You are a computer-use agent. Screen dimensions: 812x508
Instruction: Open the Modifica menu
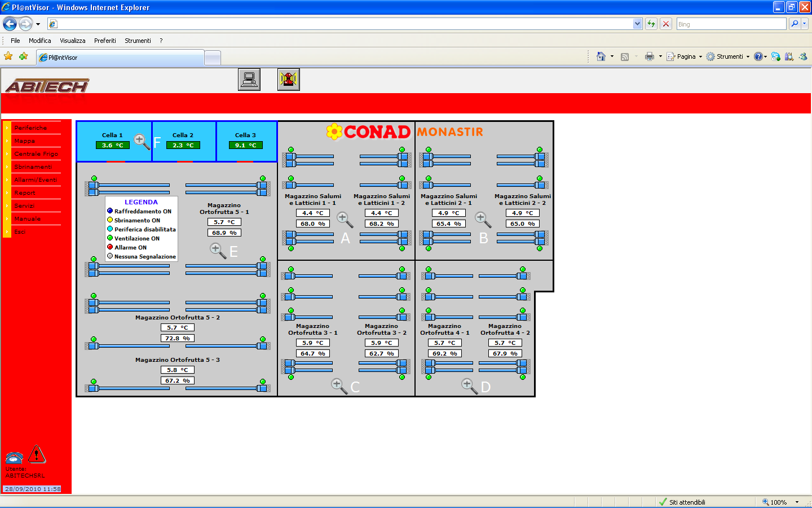(x=40, y=41)
